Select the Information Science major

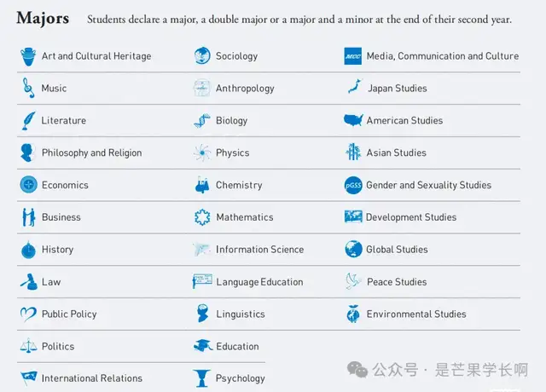[x=259, y=250]
